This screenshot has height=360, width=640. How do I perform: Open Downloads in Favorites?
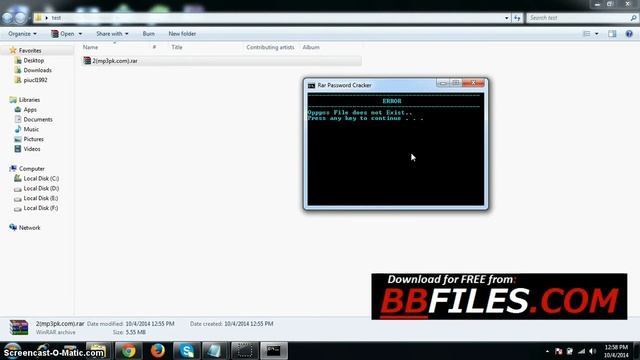pyautogui.click(x=38, y=70)
